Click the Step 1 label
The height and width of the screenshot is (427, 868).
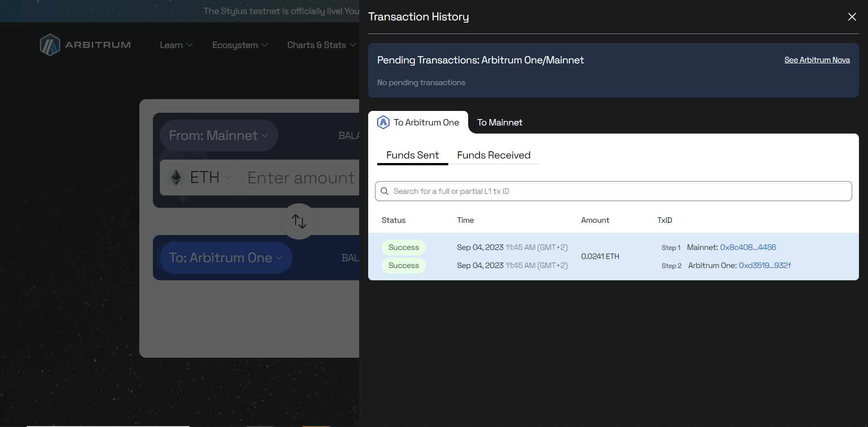(x=671, y=248)
